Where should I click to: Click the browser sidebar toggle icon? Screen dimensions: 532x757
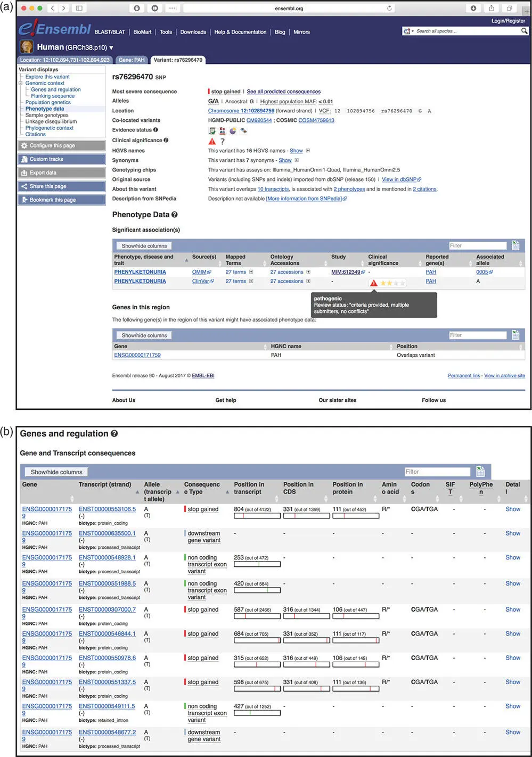(79, 8)
